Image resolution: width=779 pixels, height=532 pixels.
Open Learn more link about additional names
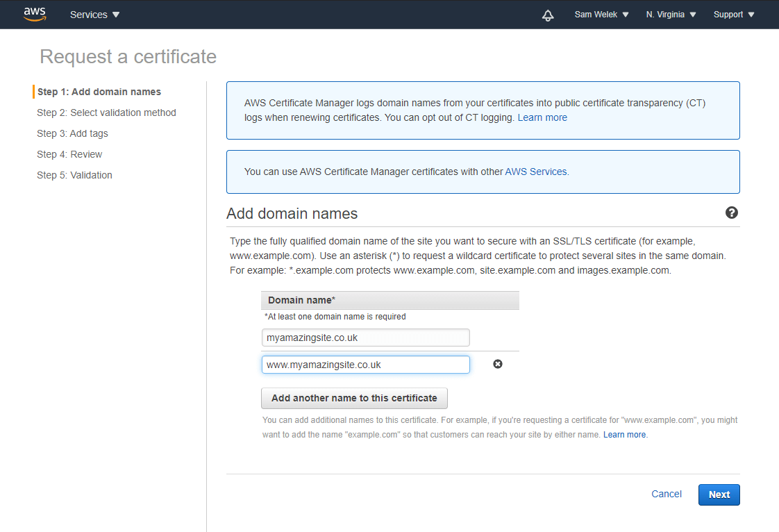coord(624,435)
